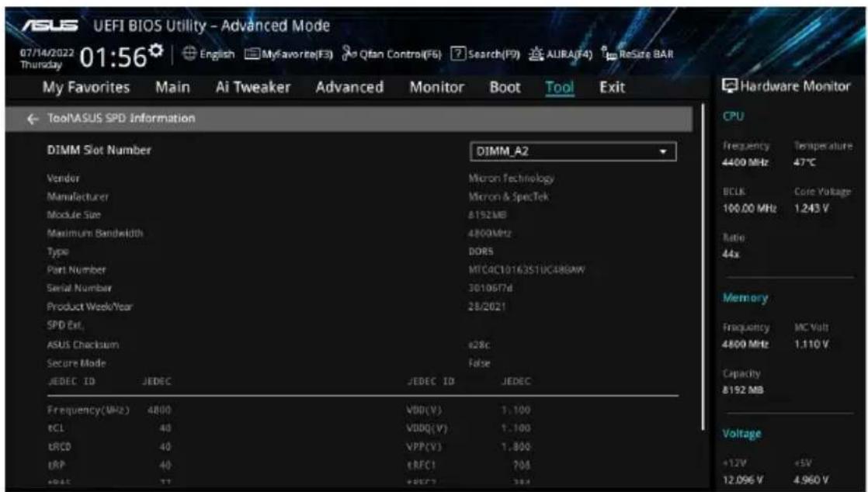The width and height of the screenshot is (868, 492).
Task: Click the Type row label
Action: coord(58,251)
